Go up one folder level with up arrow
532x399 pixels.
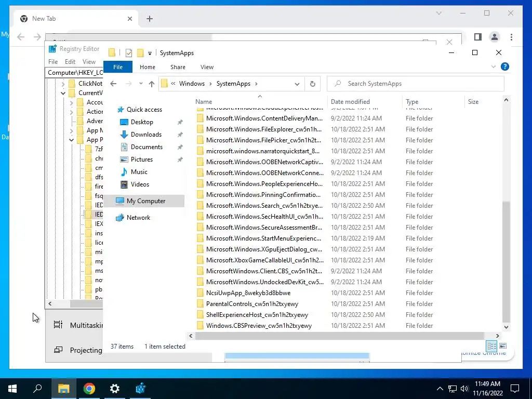[x=152, y=84]
